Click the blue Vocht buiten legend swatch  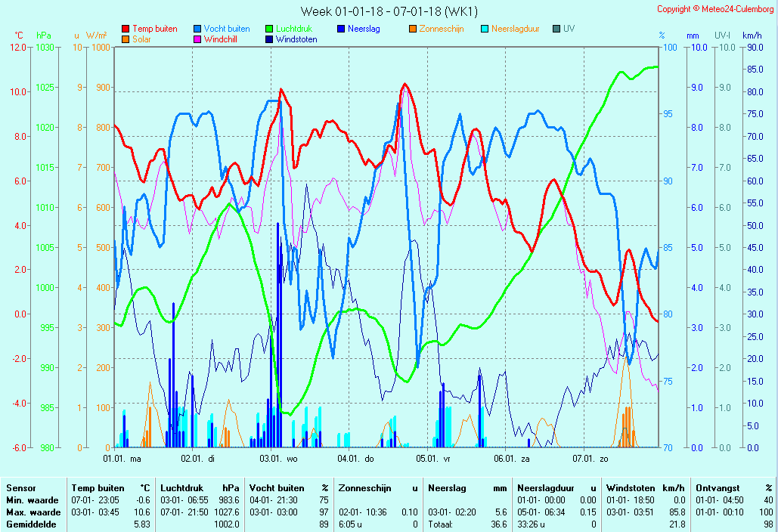pos(197,29)
